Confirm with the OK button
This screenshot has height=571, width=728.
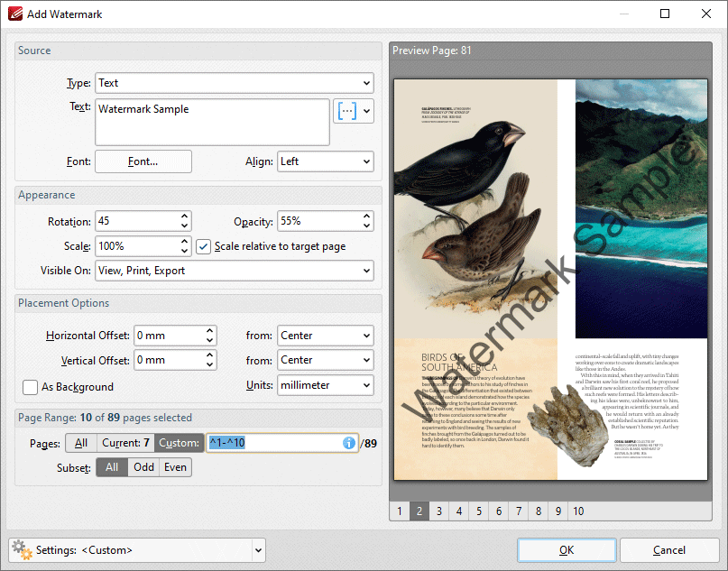click(x=567, y=550)
